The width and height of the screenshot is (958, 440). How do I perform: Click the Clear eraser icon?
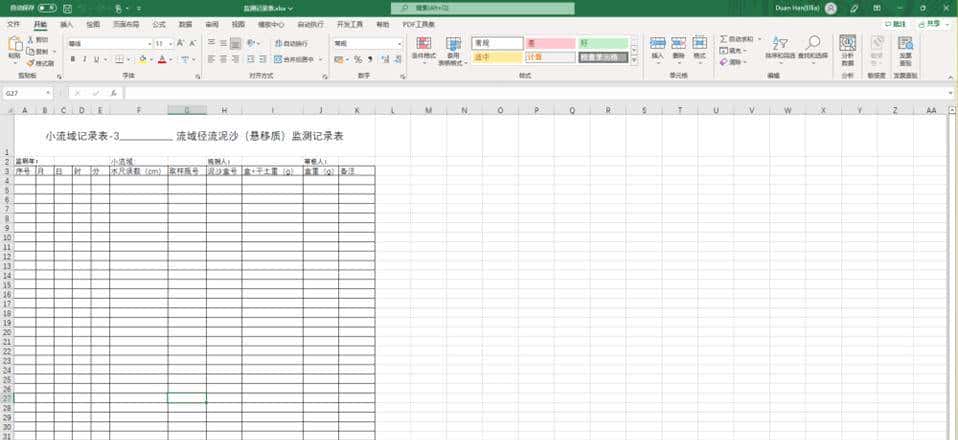(x=724, y=62)
